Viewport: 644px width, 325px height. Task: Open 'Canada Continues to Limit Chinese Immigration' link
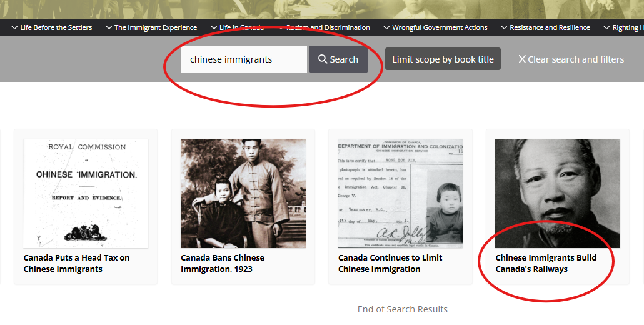[390, 263]
